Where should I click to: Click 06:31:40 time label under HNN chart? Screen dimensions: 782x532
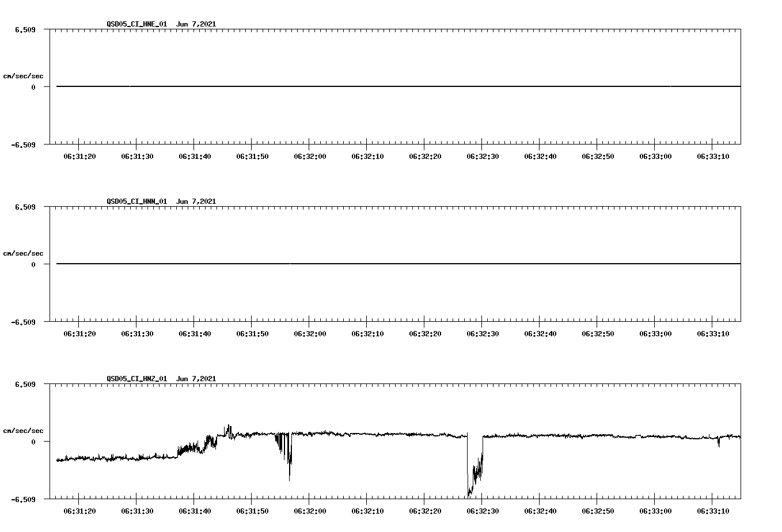[x=195, y=334]
